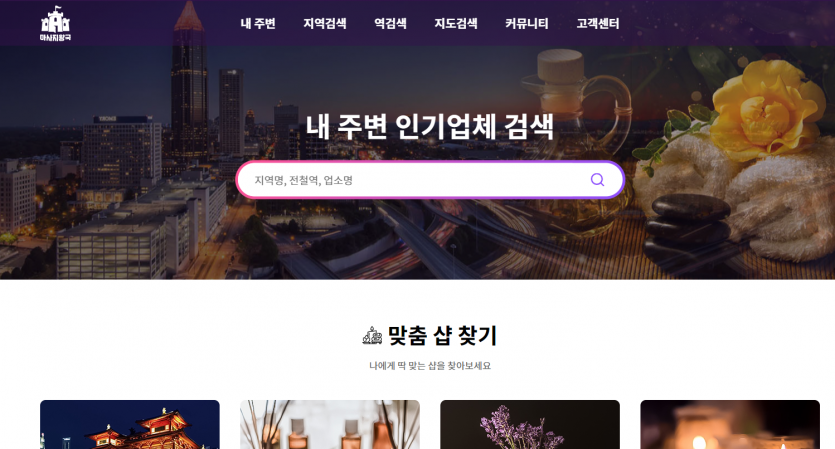Select 지도검색 in navigation bar
Screen dimensions: 835x449
pos(456,23)
